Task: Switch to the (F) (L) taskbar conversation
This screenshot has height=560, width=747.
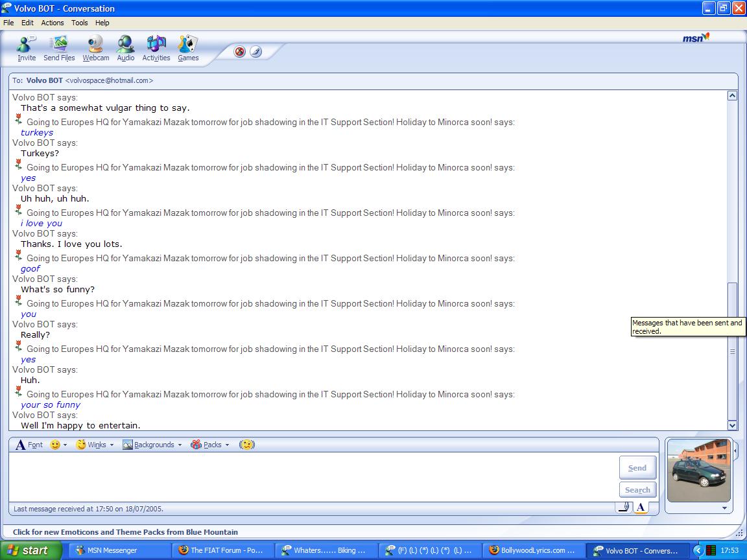Action: coord(429,550)
